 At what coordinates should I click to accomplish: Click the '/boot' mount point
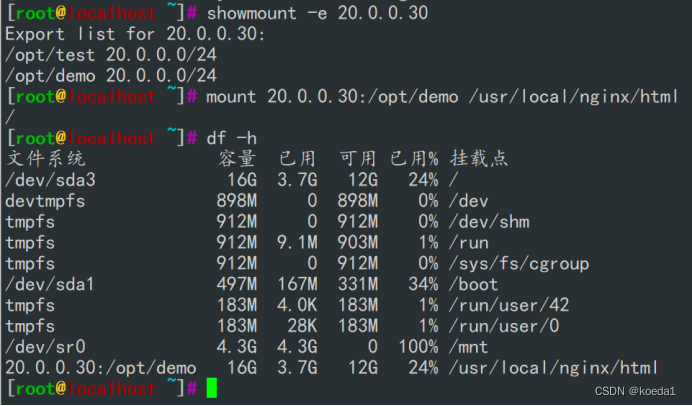(474, 285)
